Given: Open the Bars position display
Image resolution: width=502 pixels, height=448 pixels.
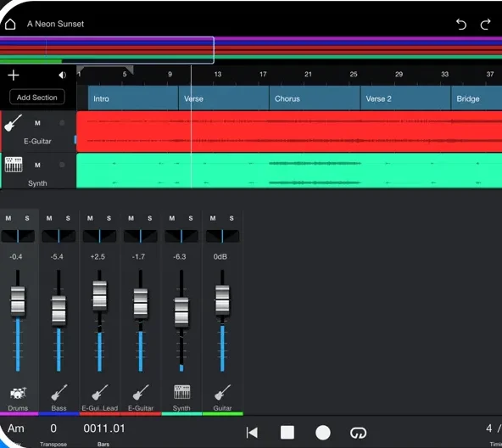Looking at the screenshot, I should (x=104, y=428).
